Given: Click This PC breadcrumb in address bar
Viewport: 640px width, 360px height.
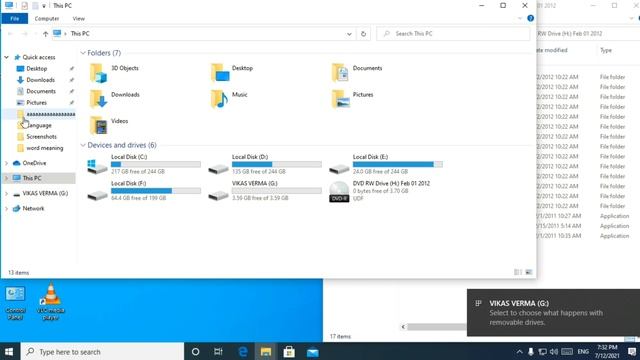Looking at the screenshot, I should click(80, 34).
